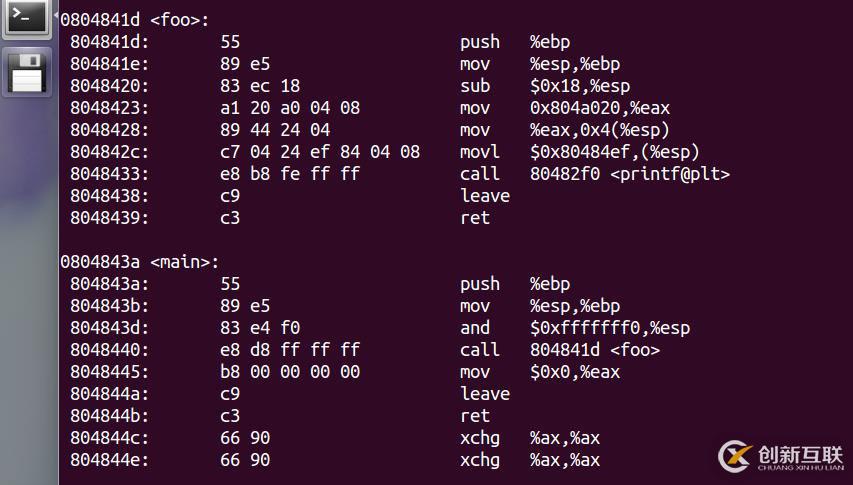Click the mov 0x804a020,%eax operand
This screenshot has height=485, width=853.
coord(599,108)
